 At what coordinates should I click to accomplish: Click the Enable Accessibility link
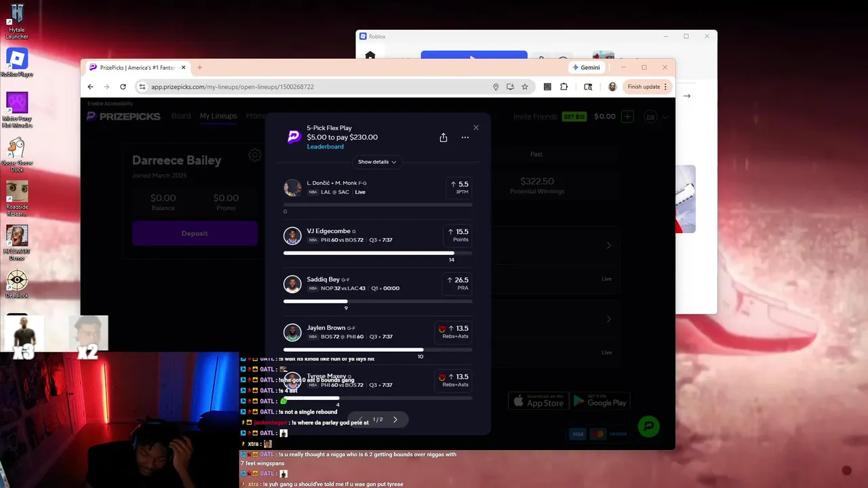pos(111,104)
